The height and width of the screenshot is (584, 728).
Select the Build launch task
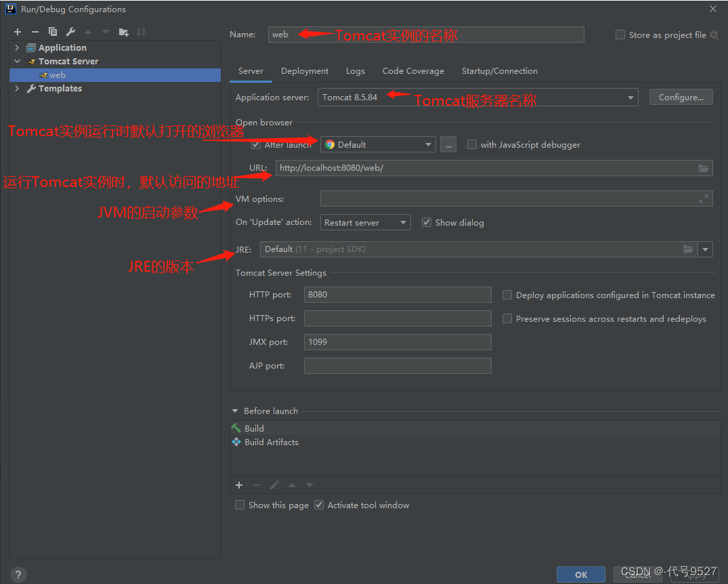pos(475,428)
